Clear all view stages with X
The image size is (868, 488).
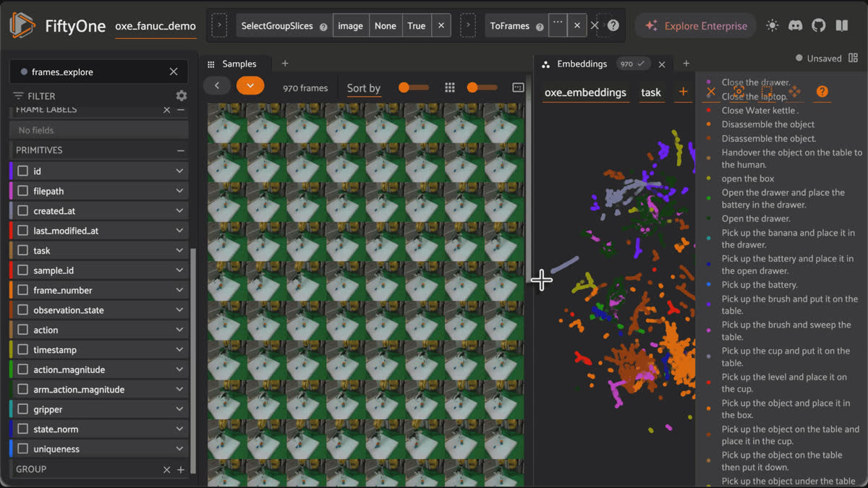click(595, 25)
